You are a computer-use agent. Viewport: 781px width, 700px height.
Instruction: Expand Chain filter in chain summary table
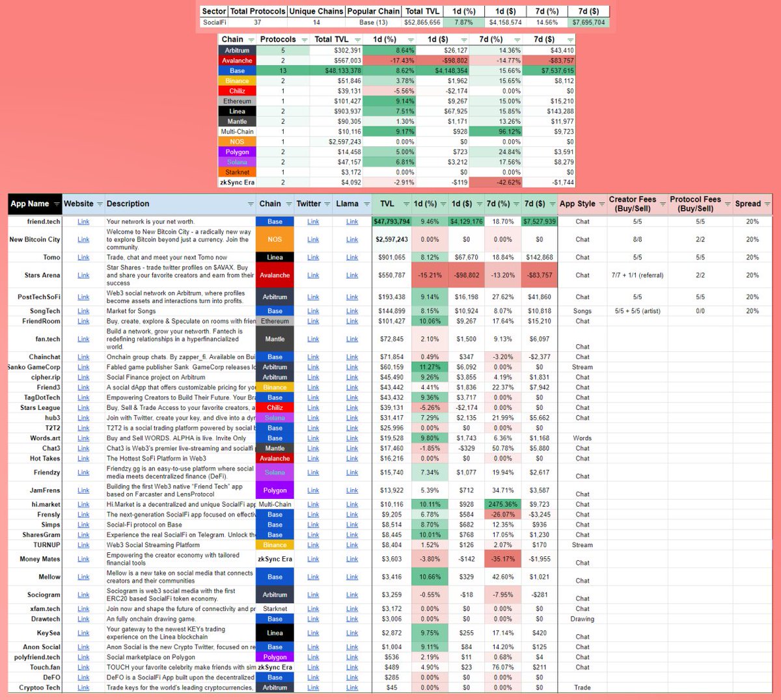[x=251, y=40]
